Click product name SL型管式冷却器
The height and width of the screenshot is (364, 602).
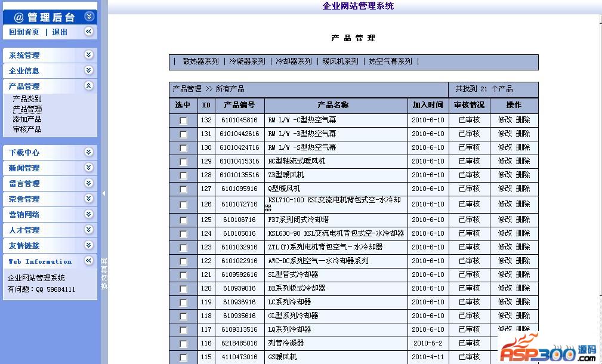point(293,274)
